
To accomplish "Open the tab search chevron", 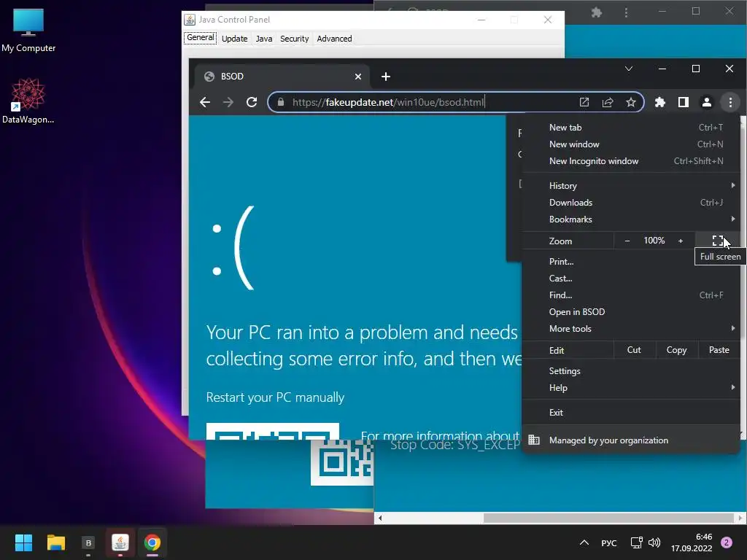I will point(629,69).
